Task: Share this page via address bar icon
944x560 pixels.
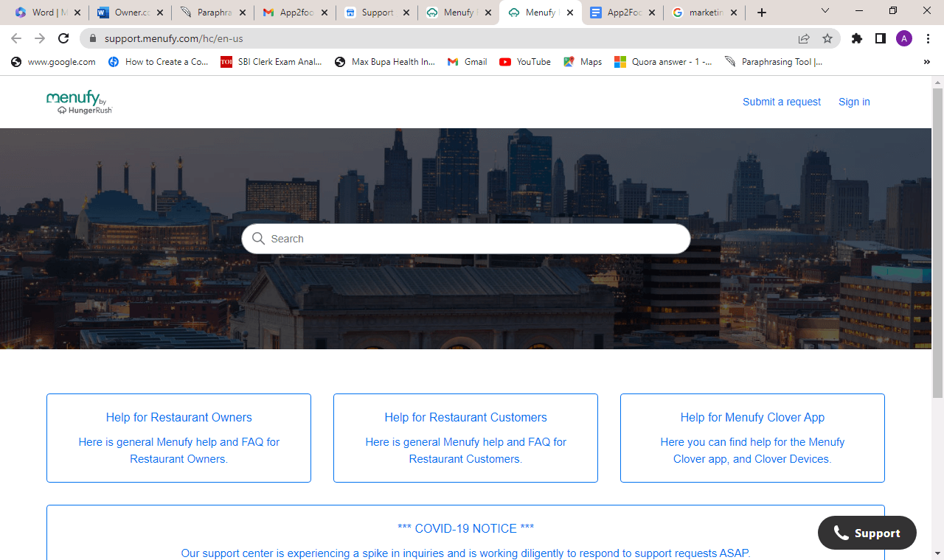Action: [x=804, y=38]
